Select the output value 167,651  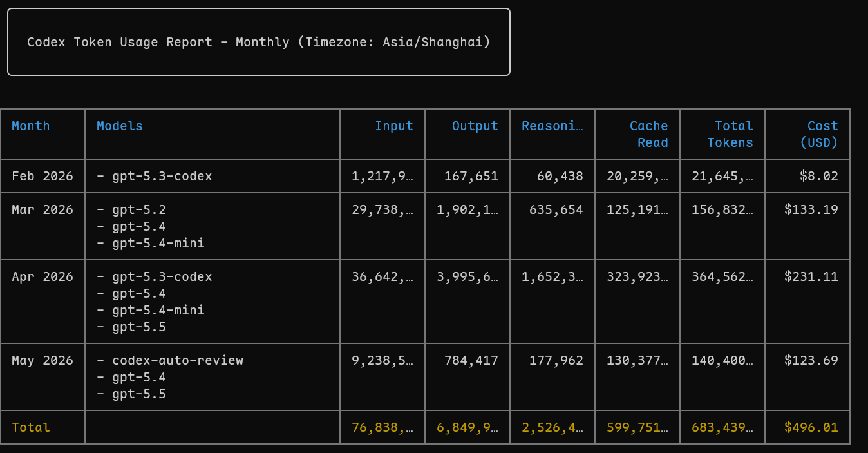(471, 176)
